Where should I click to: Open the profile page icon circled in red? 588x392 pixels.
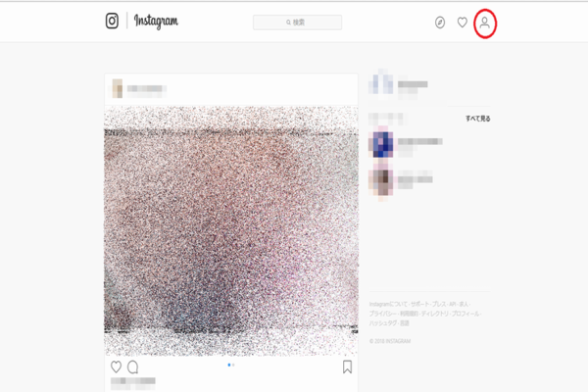coord(484,23)
